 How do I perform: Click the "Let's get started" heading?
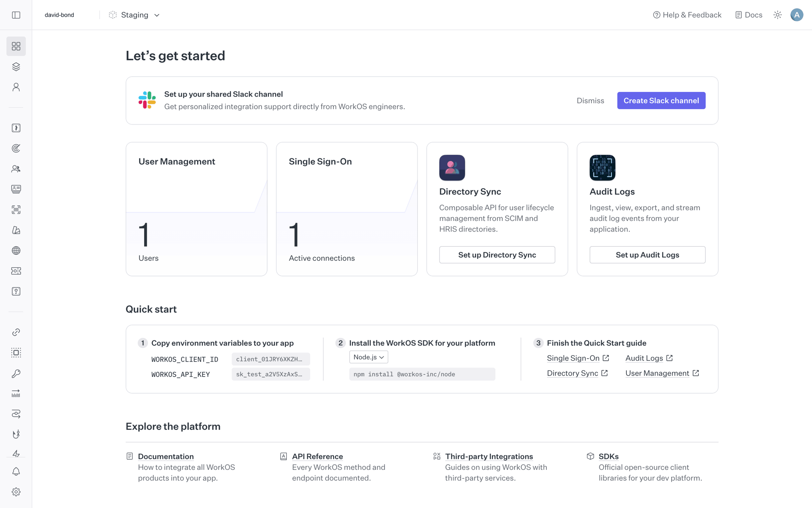pyautogui.click(x=175, y=56)
